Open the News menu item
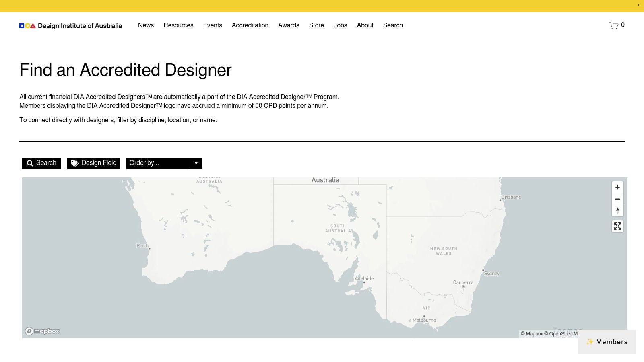This screenshot has height=362, width=644. point(146,25)
